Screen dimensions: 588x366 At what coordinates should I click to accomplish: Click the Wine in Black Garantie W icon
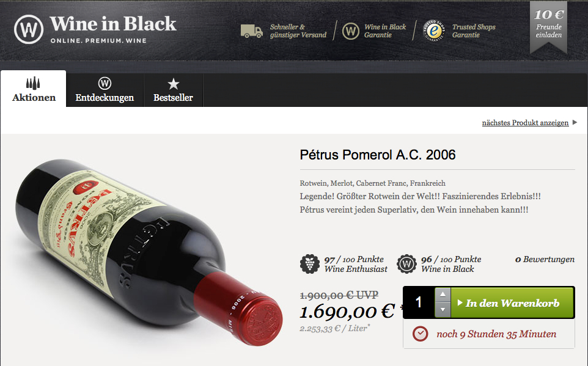click(351, 31)
